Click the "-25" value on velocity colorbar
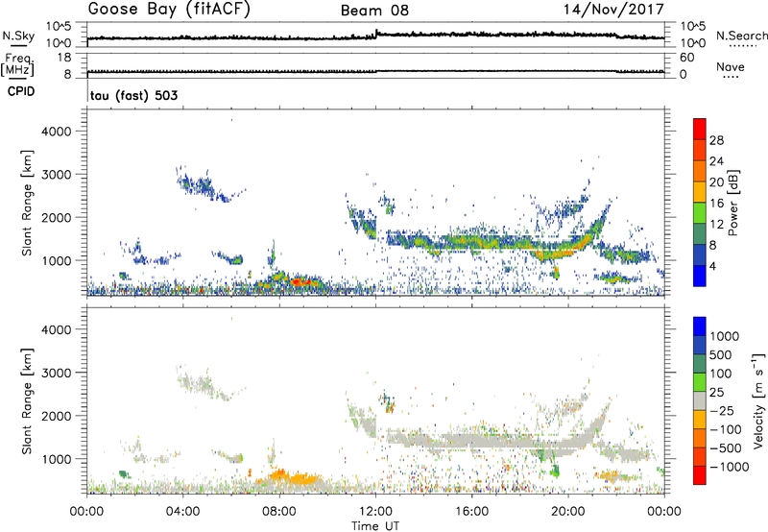 722,410
